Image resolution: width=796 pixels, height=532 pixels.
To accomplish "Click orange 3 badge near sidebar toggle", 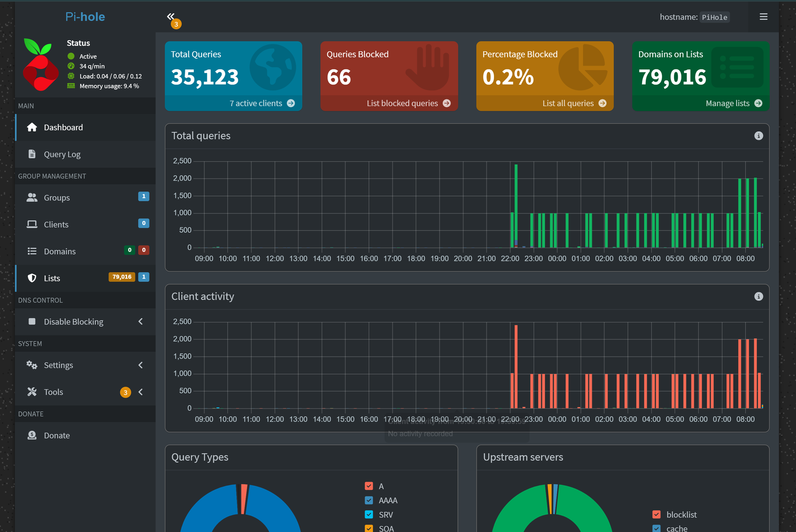I will [x=176, y=24].
